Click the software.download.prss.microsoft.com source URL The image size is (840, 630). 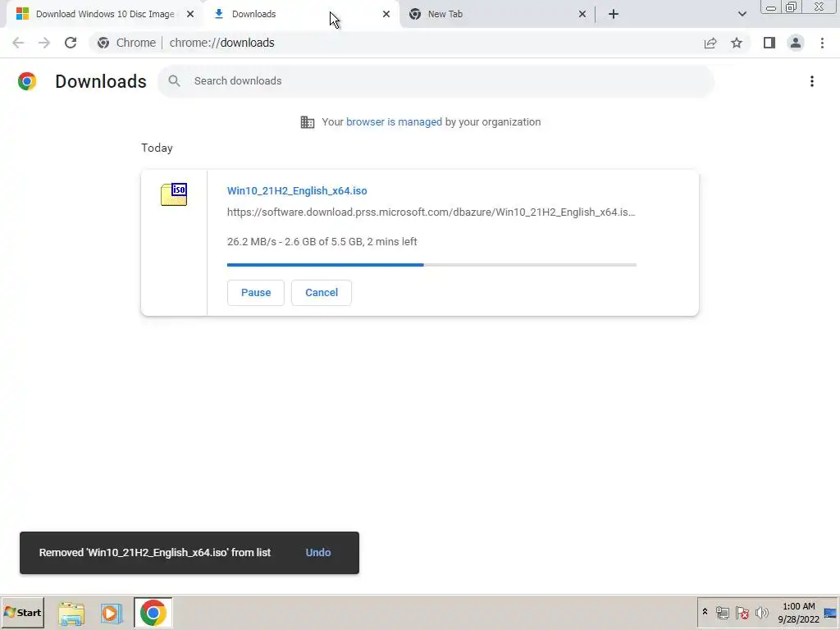click(x=431, y=212)
